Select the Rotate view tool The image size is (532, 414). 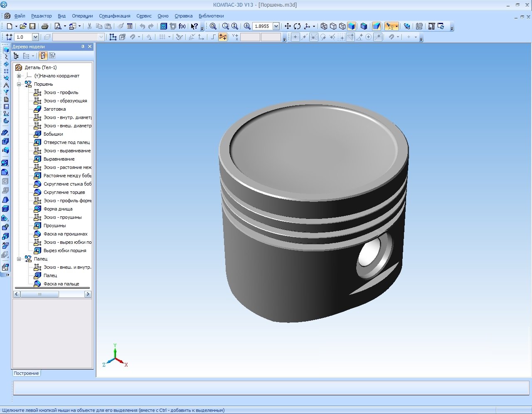[x=297, y=26]
